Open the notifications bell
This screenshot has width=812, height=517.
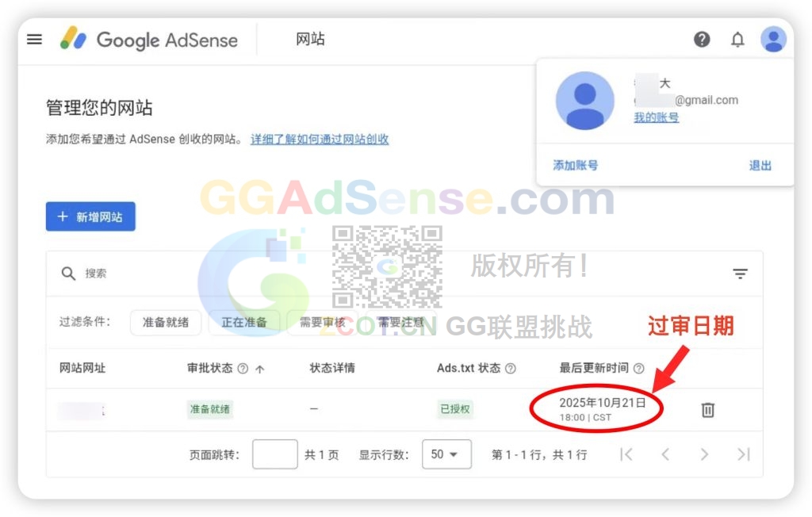[737, 38]
